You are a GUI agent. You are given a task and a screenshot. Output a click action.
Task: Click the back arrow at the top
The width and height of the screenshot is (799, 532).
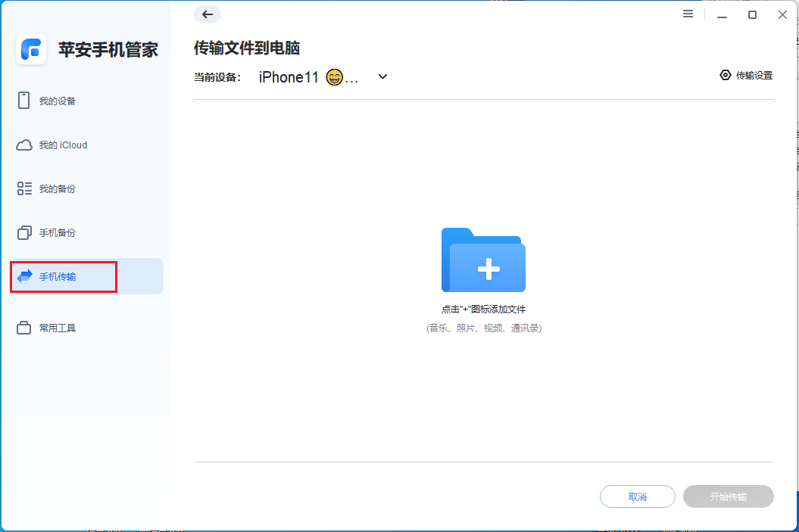207,14
